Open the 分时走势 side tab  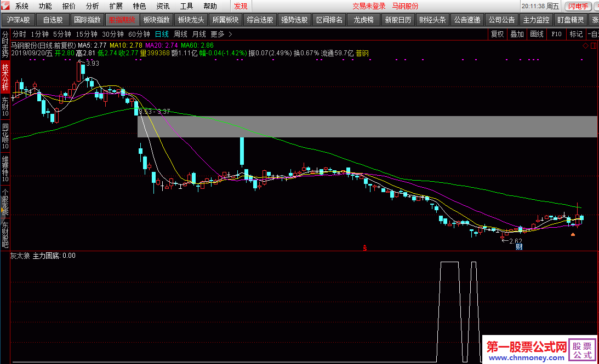[5, 44]
